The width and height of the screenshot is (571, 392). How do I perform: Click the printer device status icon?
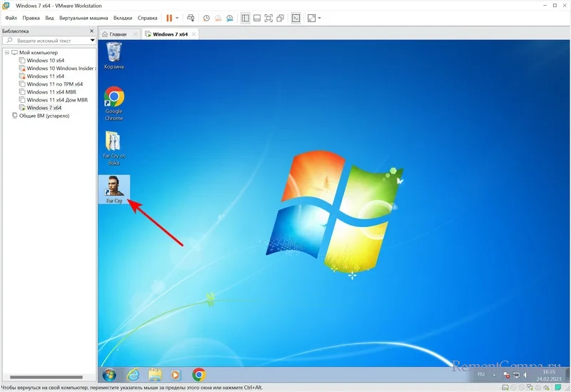click(537, 388)
